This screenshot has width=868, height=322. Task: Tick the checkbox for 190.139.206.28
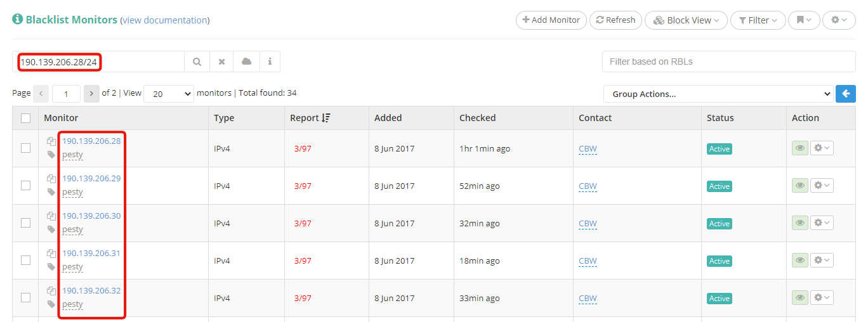click(26, 148)
